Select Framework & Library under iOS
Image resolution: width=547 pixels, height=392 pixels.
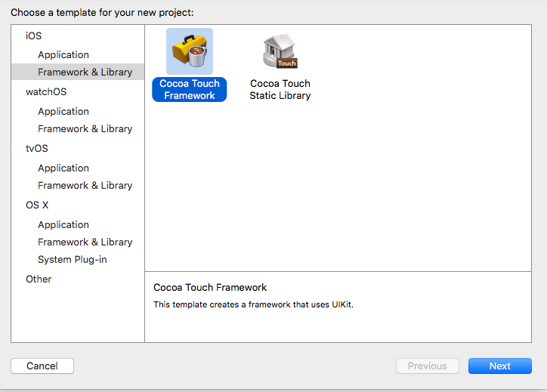point(85,72)
